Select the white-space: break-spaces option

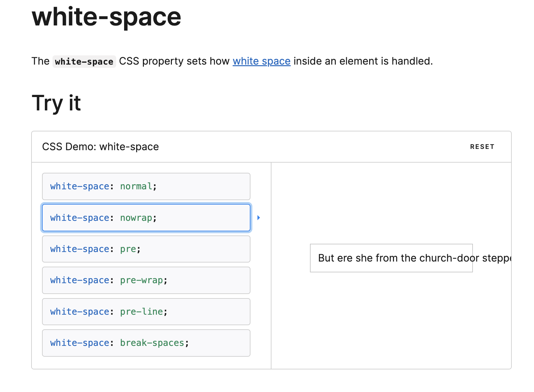pyautogui.click(x=146, y=343)
